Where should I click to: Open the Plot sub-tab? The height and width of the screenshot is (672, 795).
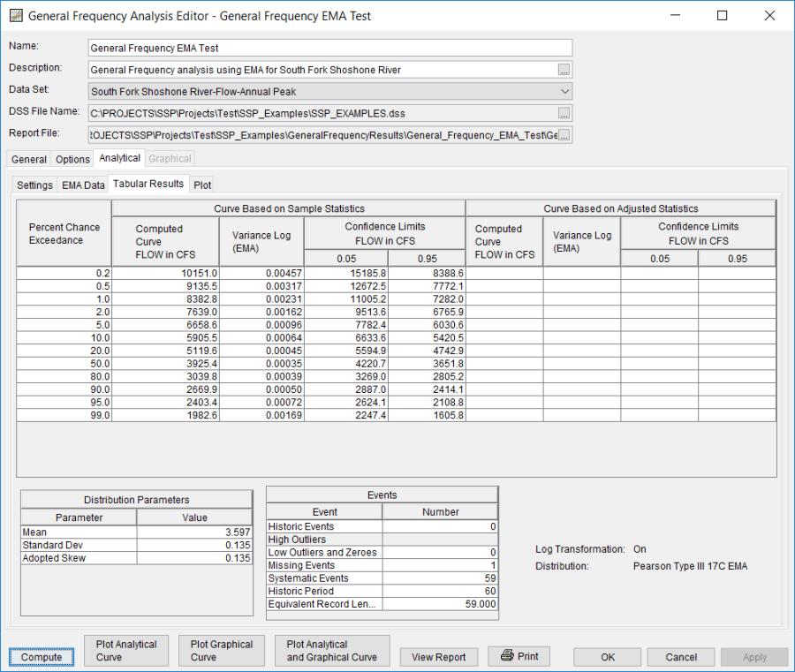(202, 185)
